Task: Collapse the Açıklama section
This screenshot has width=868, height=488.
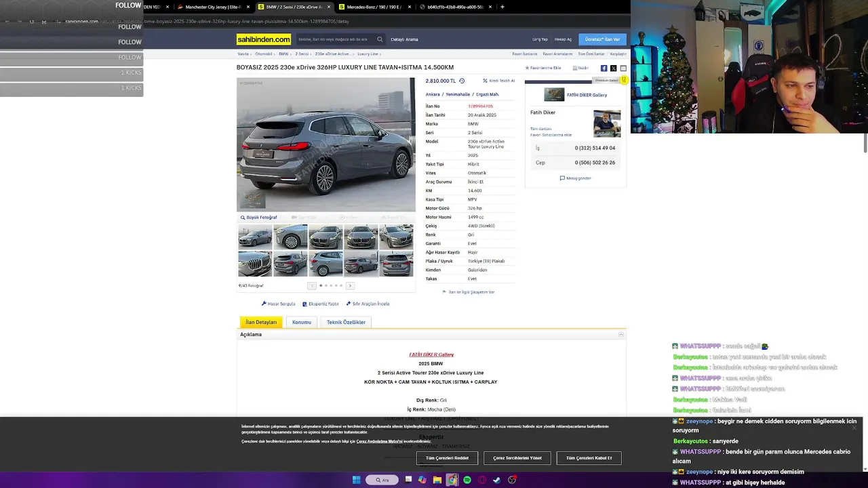Action: tap(621, 334)
